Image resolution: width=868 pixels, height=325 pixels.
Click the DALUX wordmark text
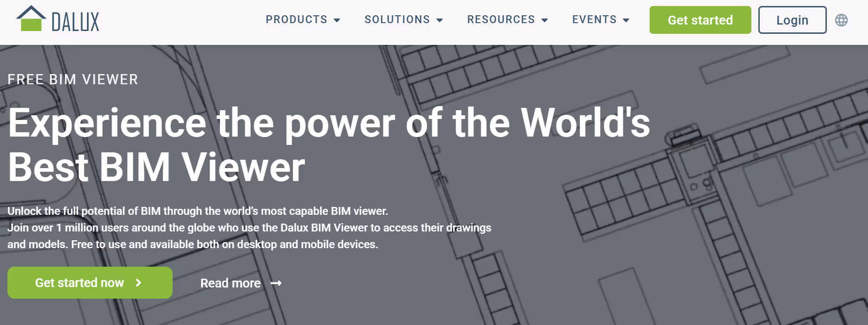click(x=75, y=22)
